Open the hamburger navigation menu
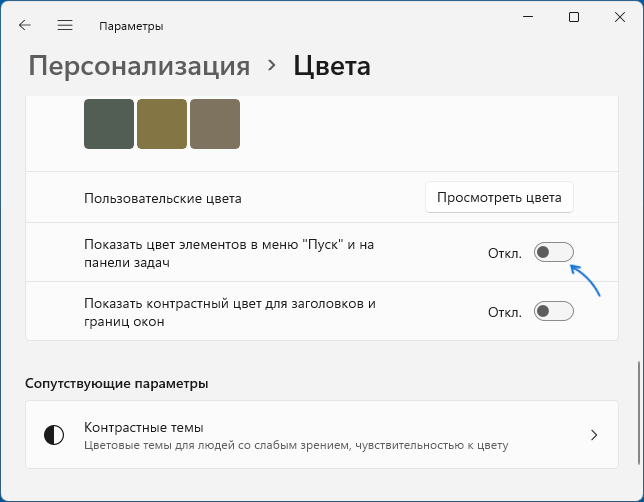This screenshot has height=502, width=644. [65, 25]
